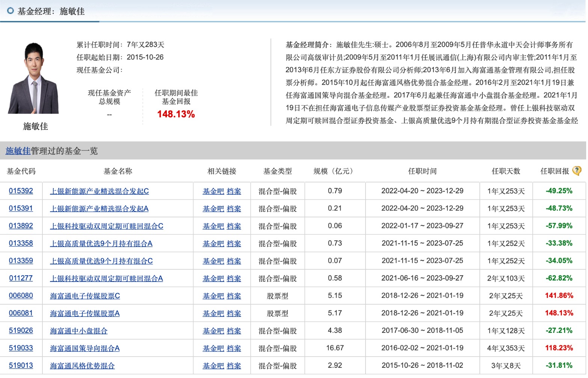Viewport: 588px width, 378px height.
Task: Open 基金吧 link for fund 013359
Action: point(213,261)
